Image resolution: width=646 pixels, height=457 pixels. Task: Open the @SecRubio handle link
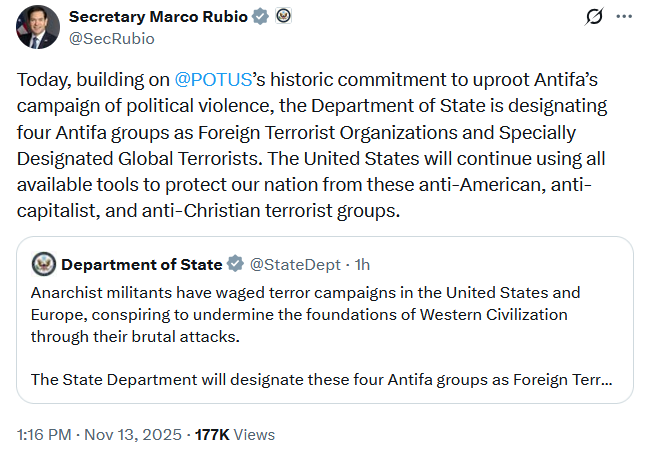[x=112, y=39]
